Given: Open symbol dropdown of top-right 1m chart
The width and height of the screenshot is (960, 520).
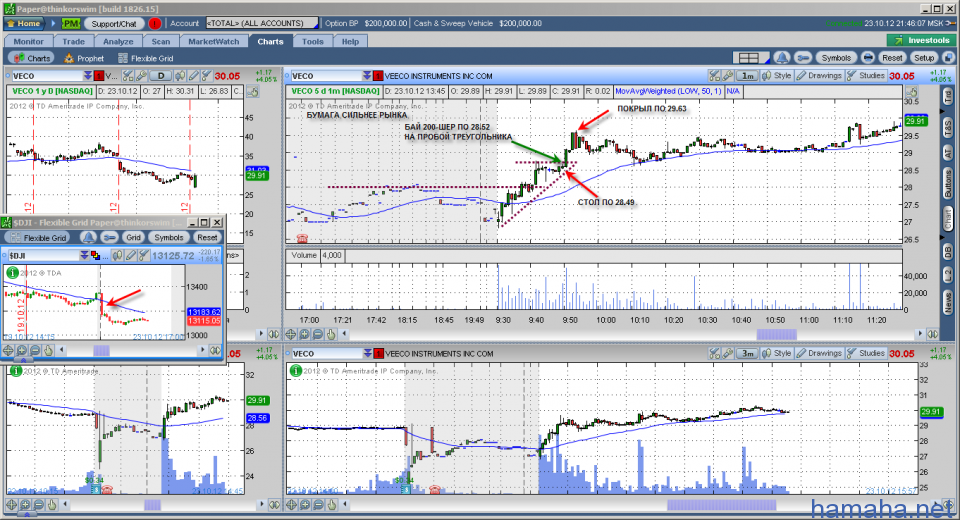Looking at the screenshot, I should 367,76.
